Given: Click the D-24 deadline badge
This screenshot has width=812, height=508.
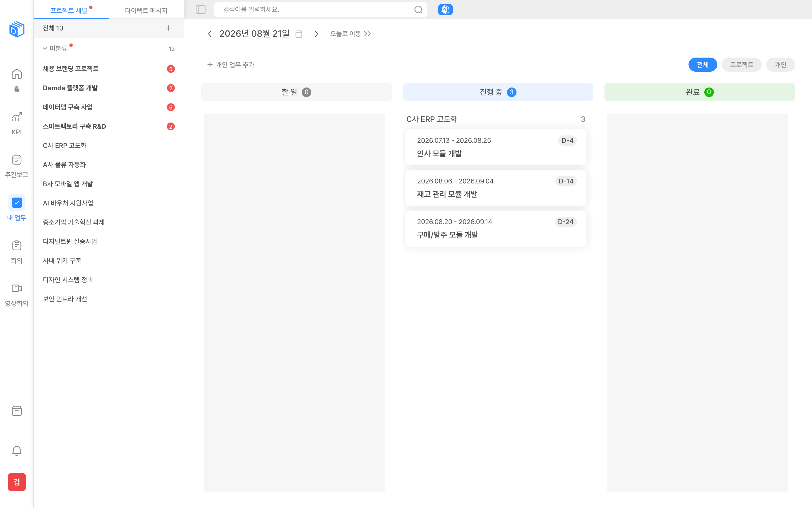Looking at the screenshot, I should pyautogui.click(x=565, y=222).
